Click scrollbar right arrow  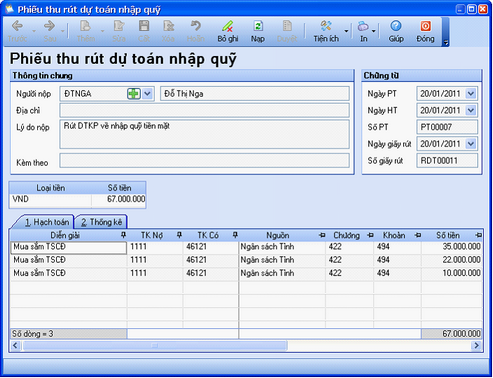point(477,346)
